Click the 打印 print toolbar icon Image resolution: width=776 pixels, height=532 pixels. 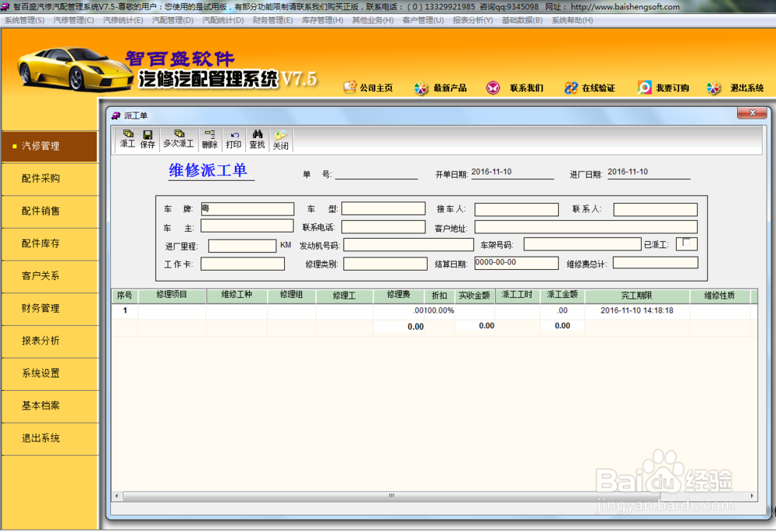pos(234,140)
